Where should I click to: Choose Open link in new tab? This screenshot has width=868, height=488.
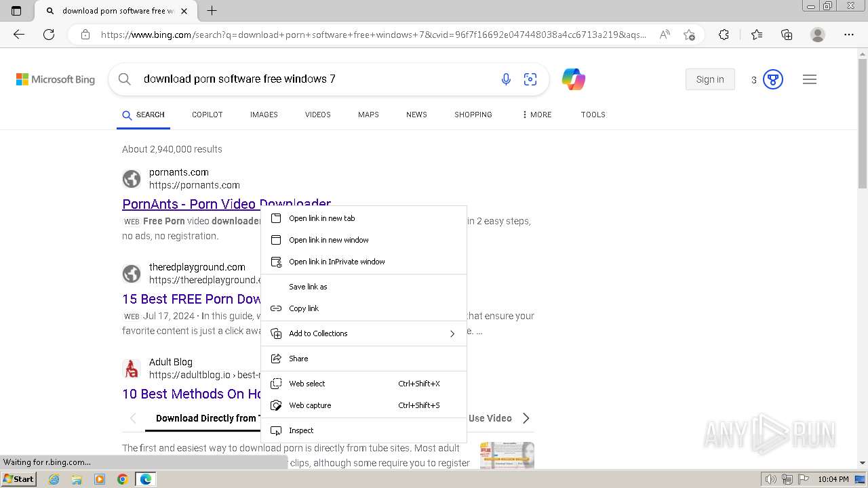pyautogui.click(x=363, y=218)
